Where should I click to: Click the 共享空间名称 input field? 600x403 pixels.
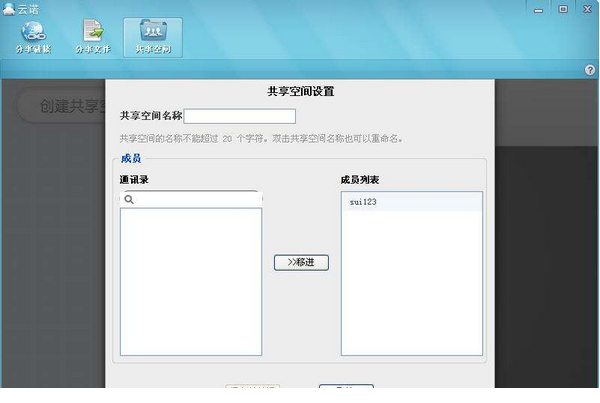coord(240,116)
